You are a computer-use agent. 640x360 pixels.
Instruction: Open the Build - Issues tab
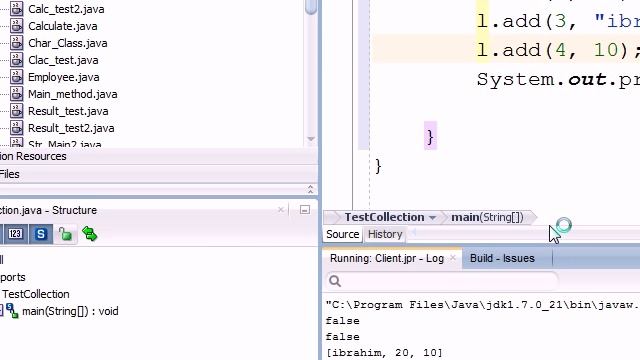coord(502,258)
